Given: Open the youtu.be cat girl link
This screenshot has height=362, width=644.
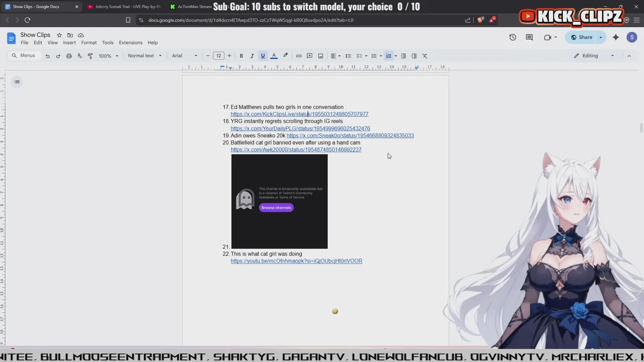Looking at the screenshot, I should [296, 261].
